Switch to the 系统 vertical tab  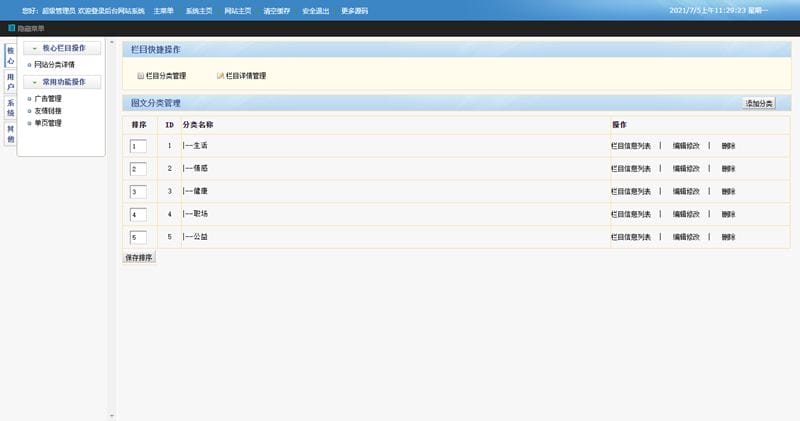(x=10, y=108)
